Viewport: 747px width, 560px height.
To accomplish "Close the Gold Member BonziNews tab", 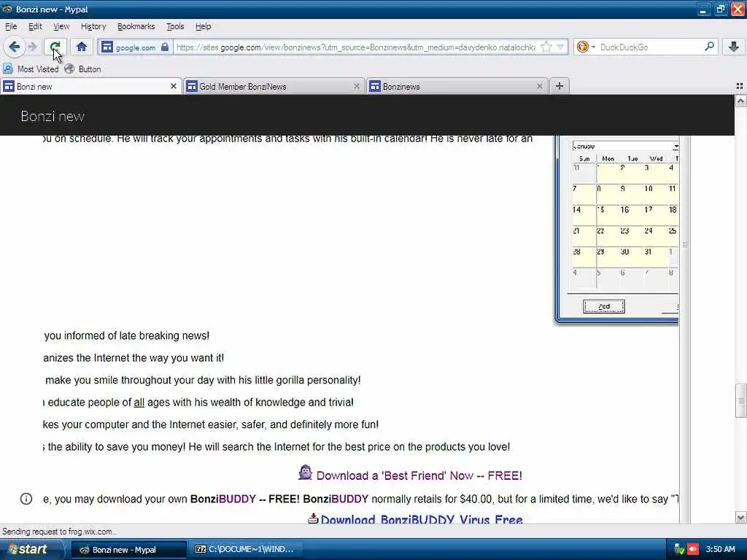I will click(356, 86).
